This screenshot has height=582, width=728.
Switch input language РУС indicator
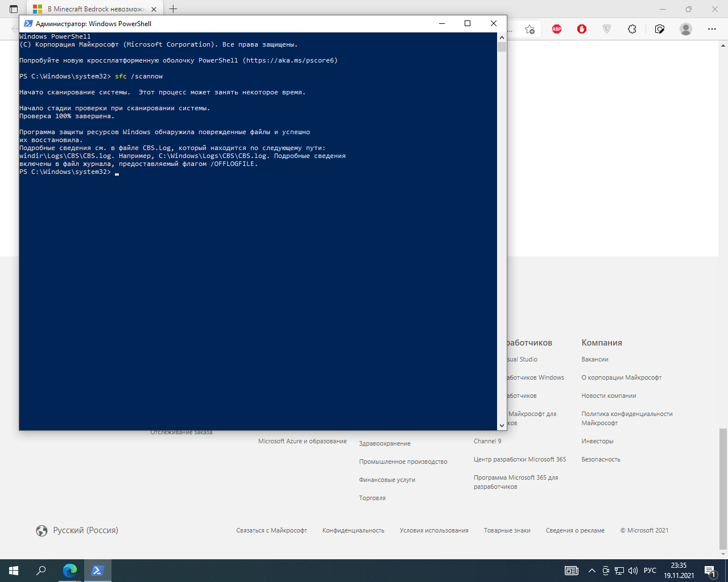pos(650,571)
